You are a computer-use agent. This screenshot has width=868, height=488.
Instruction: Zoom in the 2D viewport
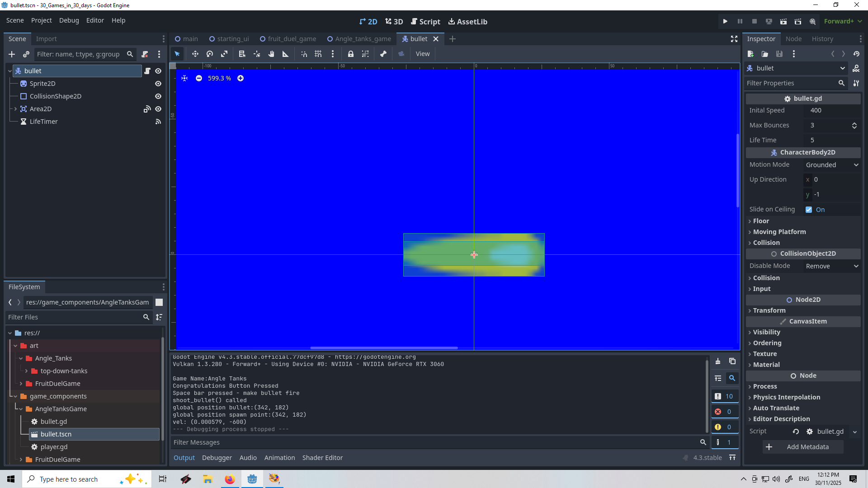[x=241, y=78]
